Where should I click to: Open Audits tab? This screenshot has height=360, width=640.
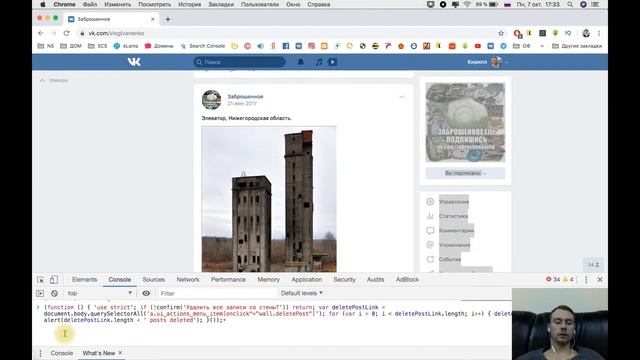(375, 280)
